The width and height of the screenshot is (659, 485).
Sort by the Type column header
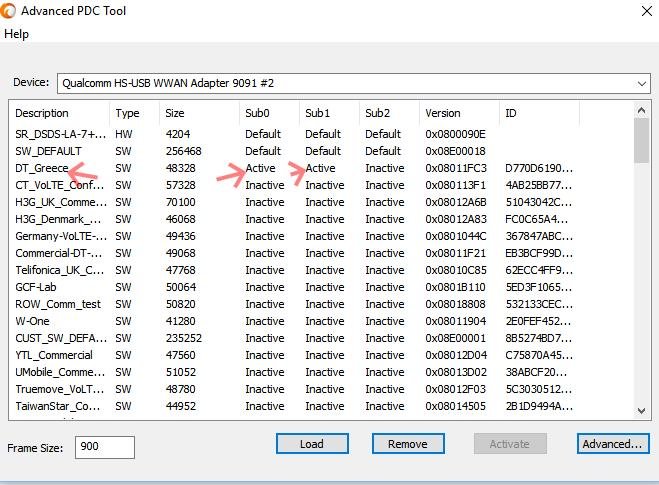point(134,113)
